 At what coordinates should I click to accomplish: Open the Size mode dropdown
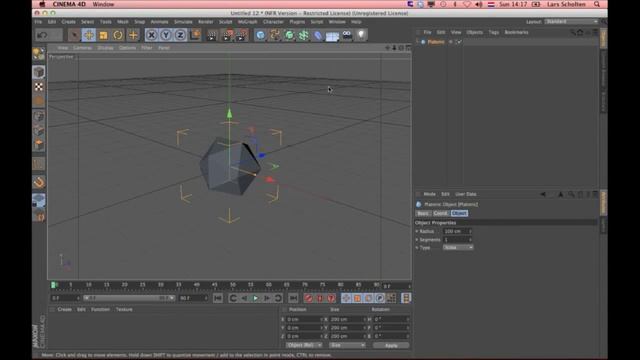click(x=347, y=345)
